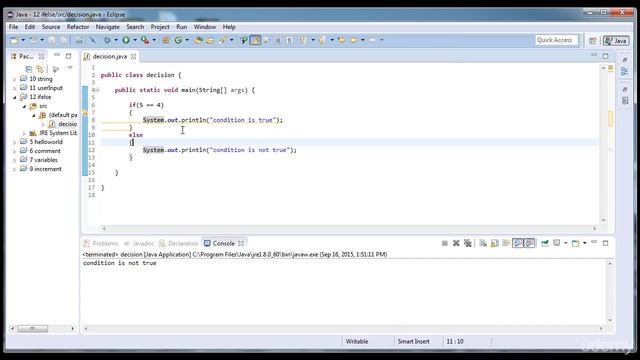Open the Window menu
The width and height of the screenshot is (640, 360).
(x=204, y=27)
